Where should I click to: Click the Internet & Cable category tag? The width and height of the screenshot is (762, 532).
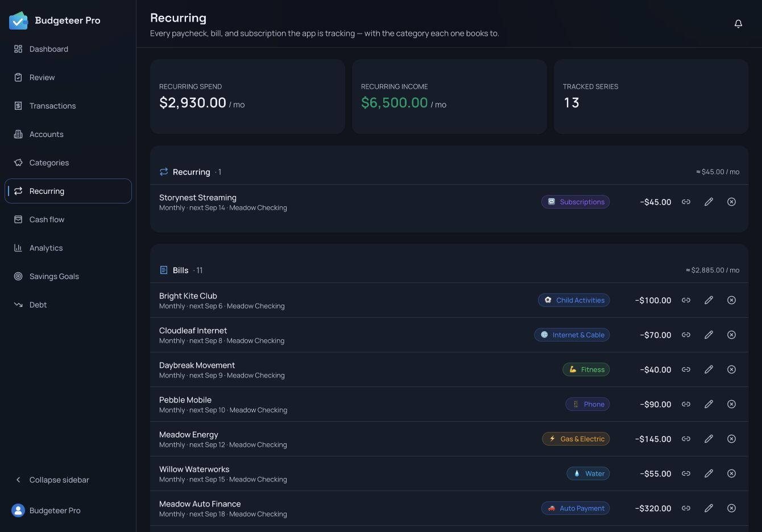click(x=571, y=335)
